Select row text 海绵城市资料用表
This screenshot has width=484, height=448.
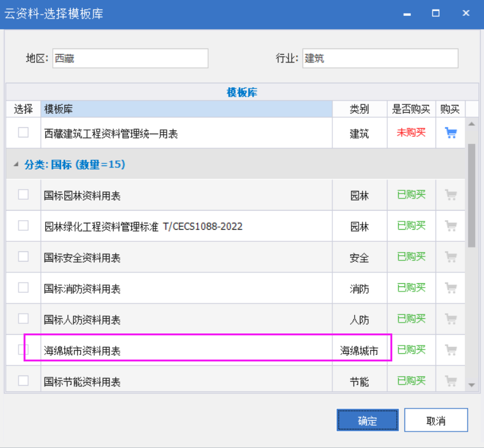click(82, 351)
